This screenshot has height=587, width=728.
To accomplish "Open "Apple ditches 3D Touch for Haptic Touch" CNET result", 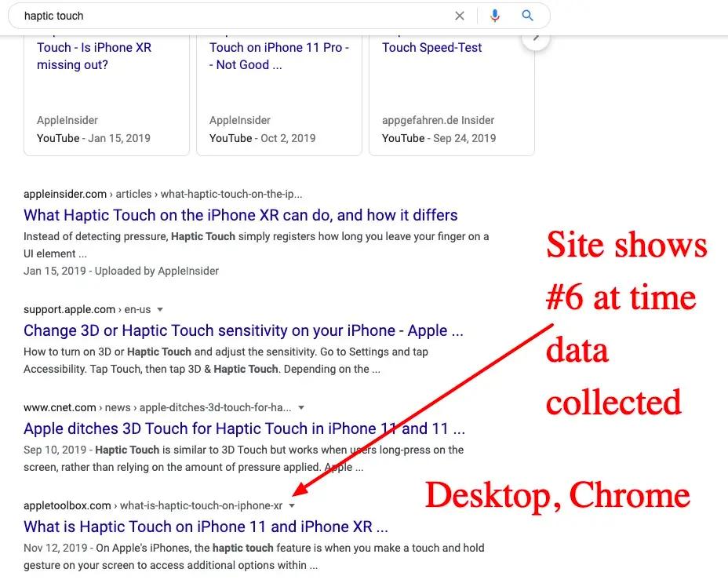I will pyautogui.click(x=244, y=428).
